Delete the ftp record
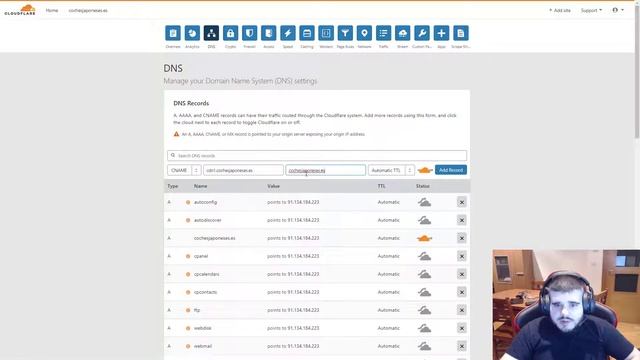 pos(462,310)
